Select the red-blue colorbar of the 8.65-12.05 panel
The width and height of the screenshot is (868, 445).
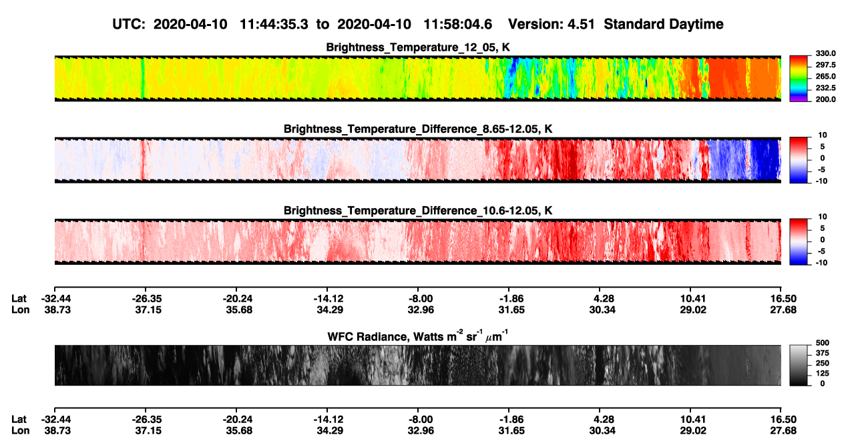click(x=799, y=160)
